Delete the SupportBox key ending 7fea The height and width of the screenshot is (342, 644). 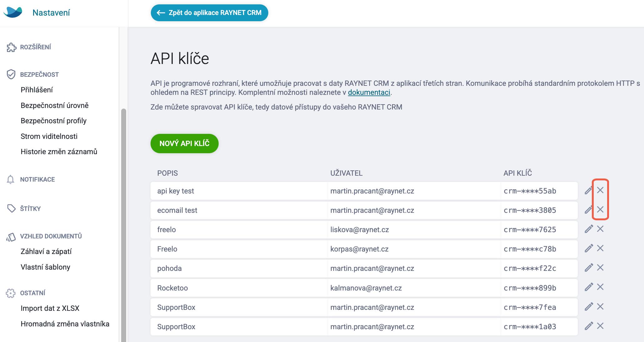pyautogui.click(x=600, y=306)
